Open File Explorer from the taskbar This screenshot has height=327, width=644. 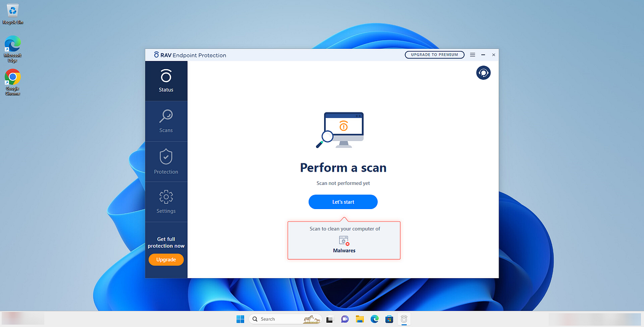click(x=360, y=319)
